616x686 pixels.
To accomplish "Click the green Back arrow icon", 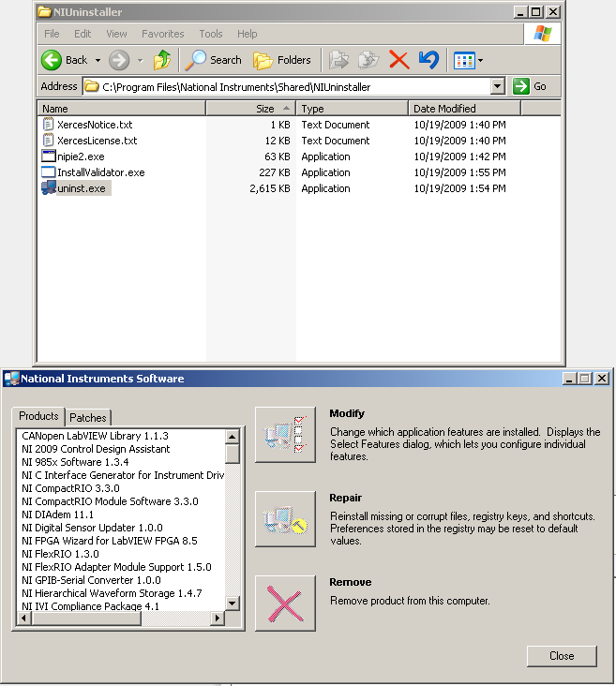I will [52, 60].
